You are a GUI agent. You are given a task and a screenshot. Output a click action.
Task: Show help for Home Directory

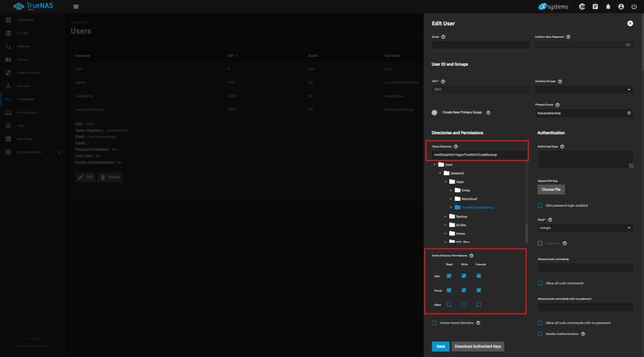(456, 146)
